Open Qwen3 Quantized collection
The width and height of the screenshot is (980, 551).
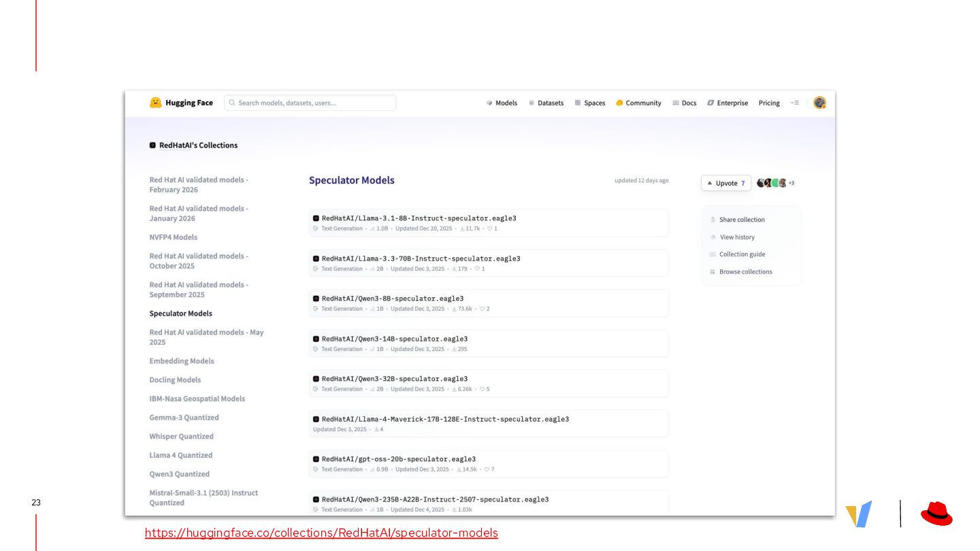coord(180,474)
